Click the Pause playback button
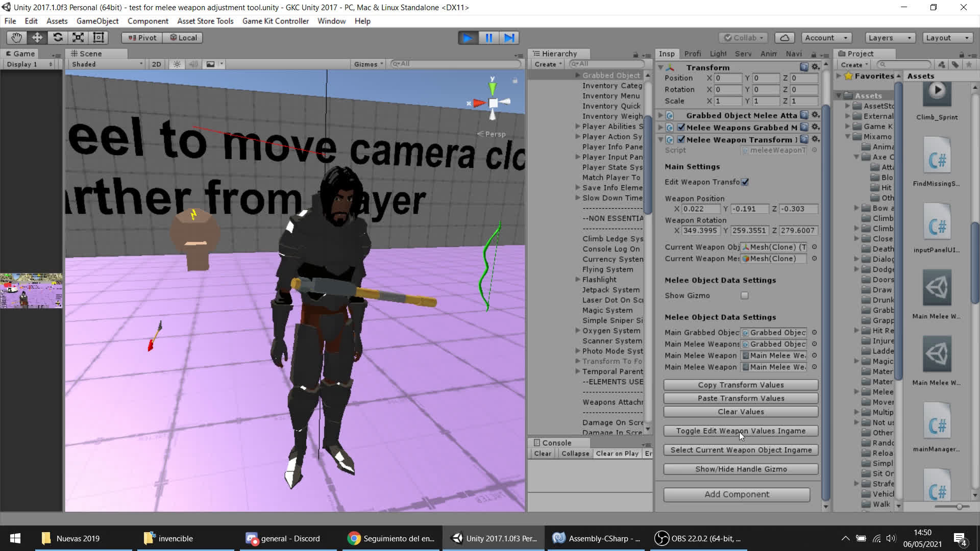Image resolution: width=980 pixels, height=551 pixels. [488, 38]
